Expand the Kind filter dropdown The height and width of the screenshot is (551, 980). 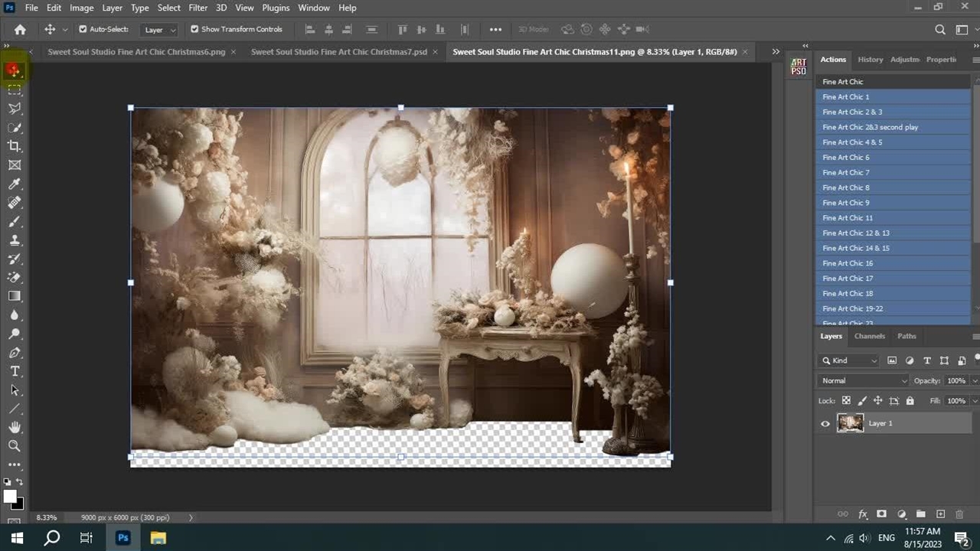pos(850,360)
